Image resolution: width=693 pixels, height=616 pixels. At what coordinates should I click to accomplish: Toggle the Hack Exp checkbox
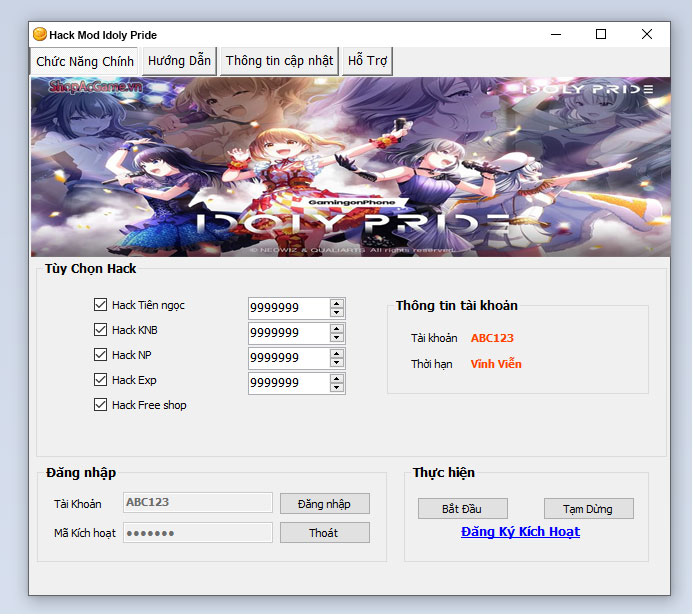pos(100,380)
